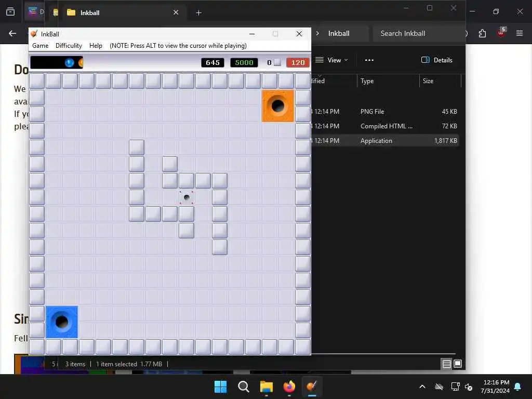Viewport: 532px width, 399px height.
Task: Click the InkBall title bar app icon
Action: (34, 34)
